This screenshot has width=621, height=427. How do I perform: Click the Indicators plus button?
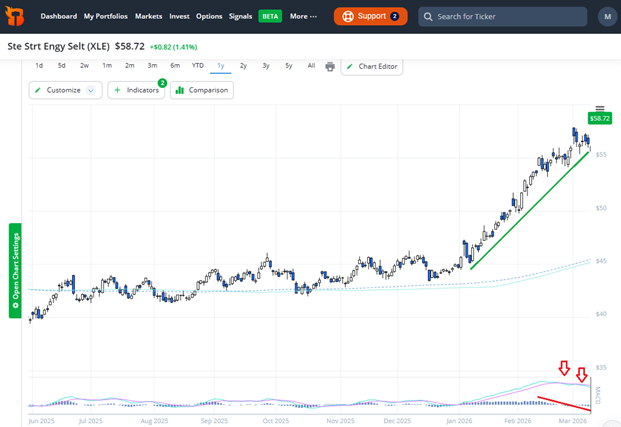(136, 90)
